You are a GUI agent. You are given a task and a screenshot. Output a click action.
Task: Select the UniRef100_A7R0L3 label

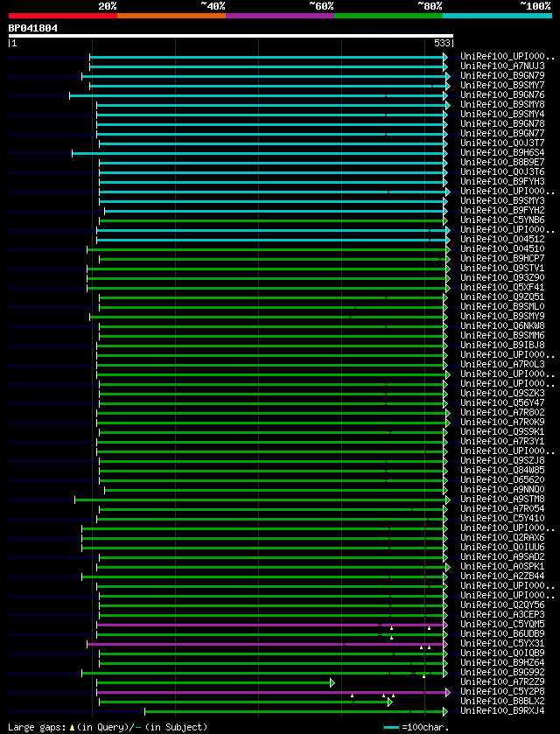click(x=502, y=364)
